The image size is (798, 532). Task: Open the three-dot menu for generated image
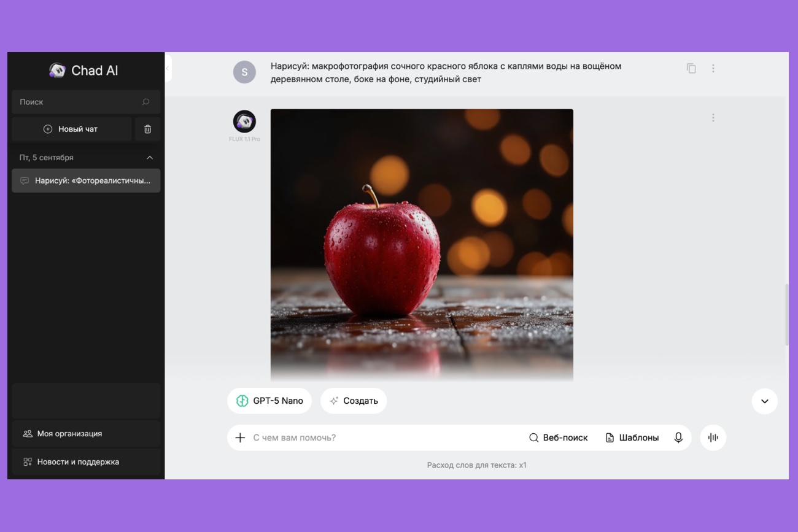point(713,117)
